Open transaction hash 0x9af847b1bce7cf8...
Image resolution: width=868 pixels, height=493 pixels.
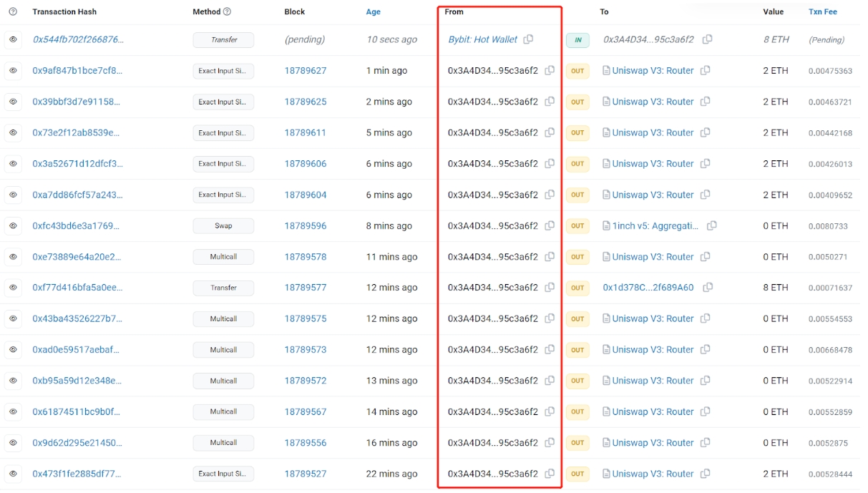click(77, 71)
